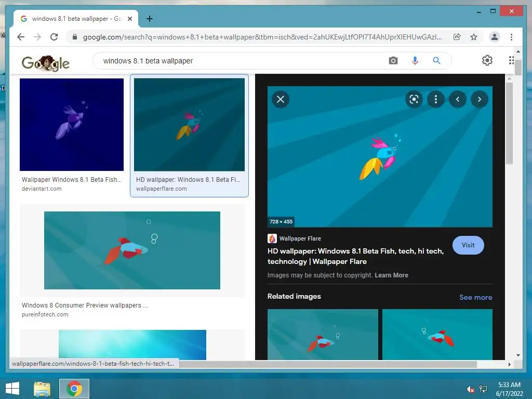This screenshot has width=532, height=399.
Task: Open the Chrome profile avatar icon
Action: pos(495,37)
